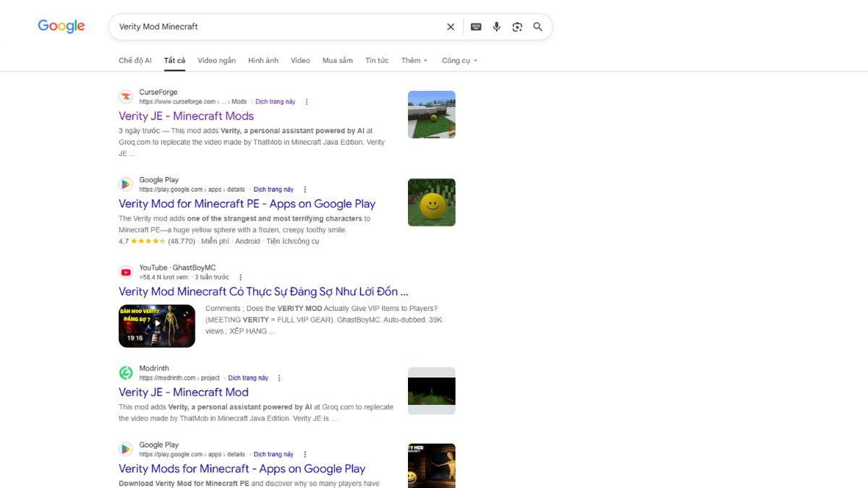Viewport: 868px width, 488px height.
Task: Open the Verity JE - Minecraft Mods link
Action: 186,116
